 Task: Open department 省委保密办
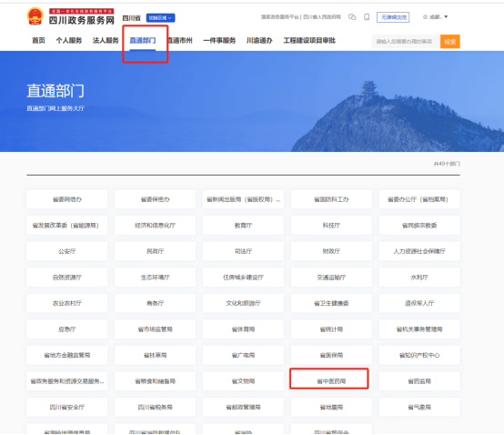tap(156, 199)
